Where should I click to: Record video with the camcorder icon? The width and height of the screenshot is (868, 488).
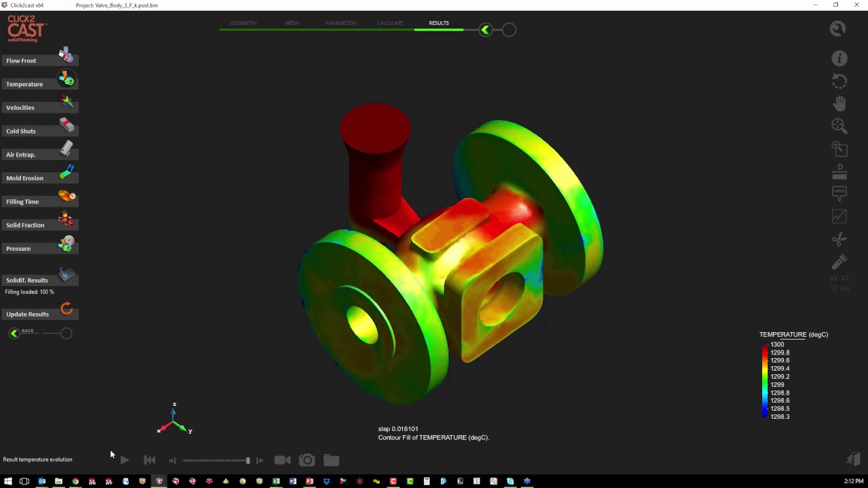(x=282, y=460)
